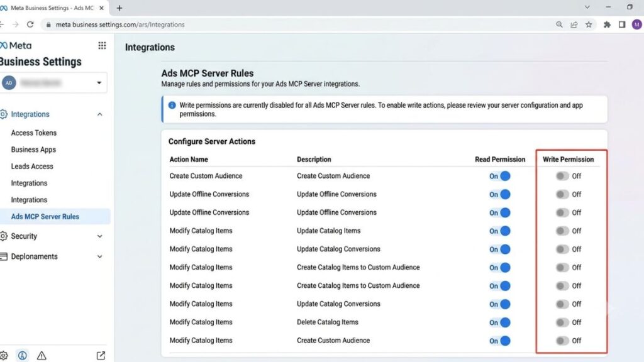The height and width of the screenshot is (362, 644).
Task: Open a new browser tab
Action: click(x=119, y=8)
